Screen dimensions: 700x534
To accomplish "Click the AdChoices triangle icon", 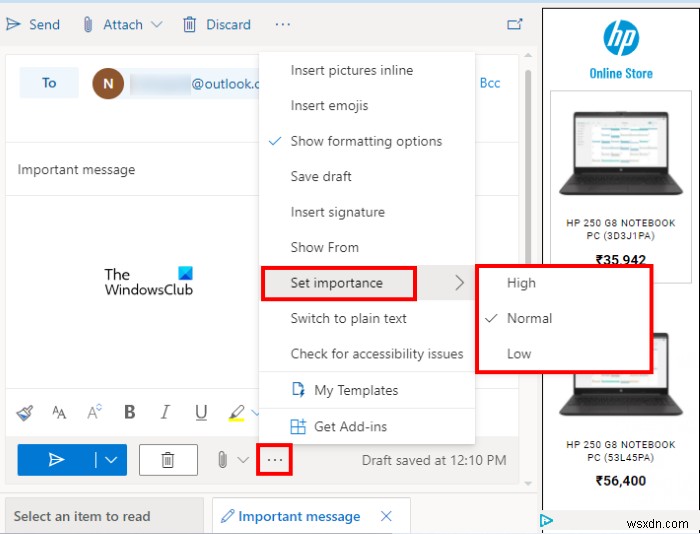I will click(546, 520).
